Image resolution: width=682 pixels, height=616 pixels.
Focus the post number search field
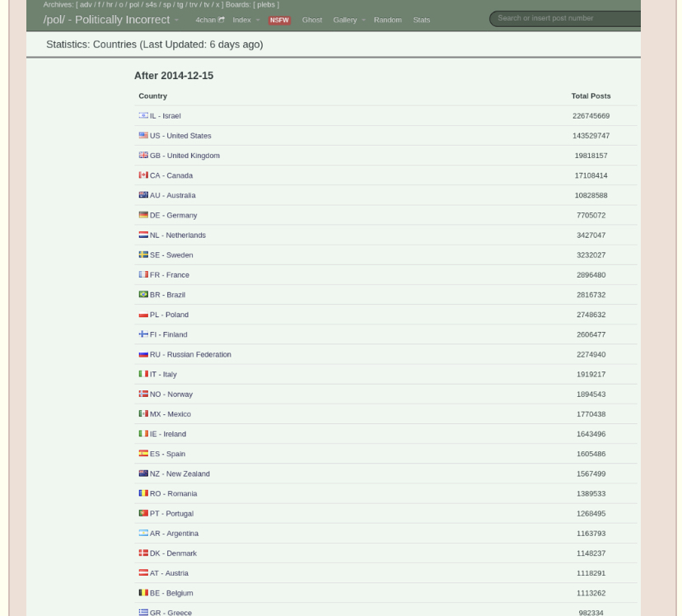[x=565, y=18]
